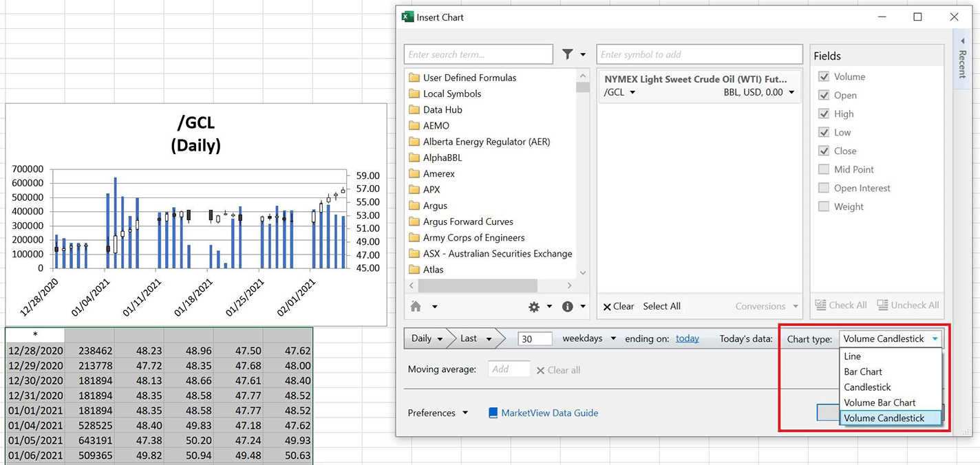Enable the Mid Point field
Screen dimensions: 980x465
(824, 169)
